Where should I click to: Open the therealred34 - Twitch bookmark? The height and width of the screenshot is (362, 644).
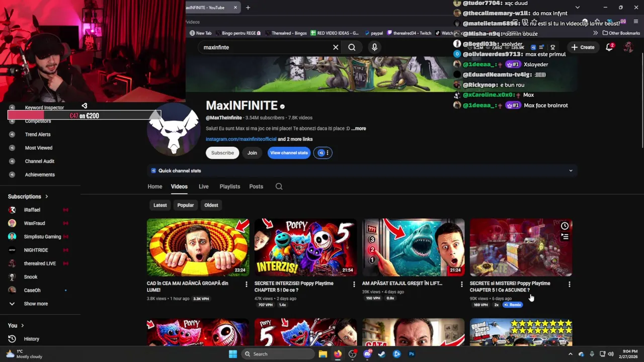409,33
